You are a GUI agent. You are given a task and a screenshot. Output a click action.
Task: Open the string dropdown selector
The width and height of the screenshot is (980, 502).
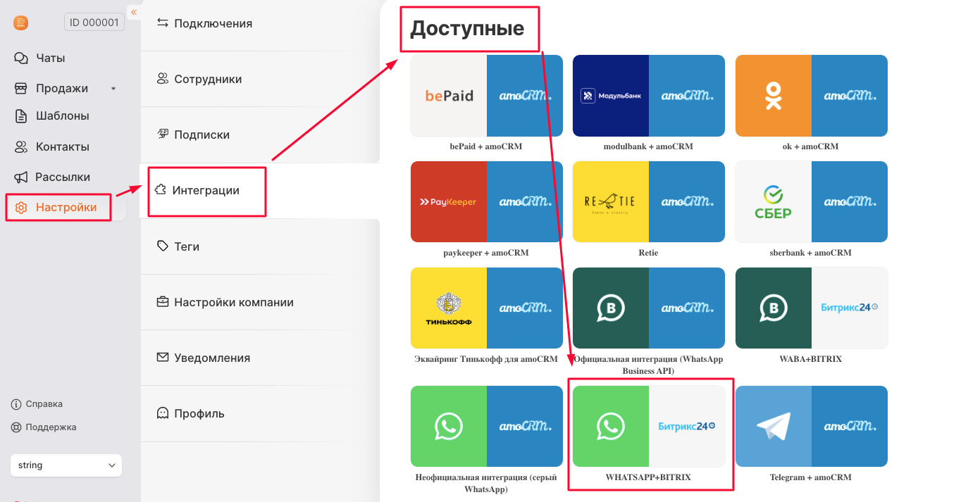[66, 465]
